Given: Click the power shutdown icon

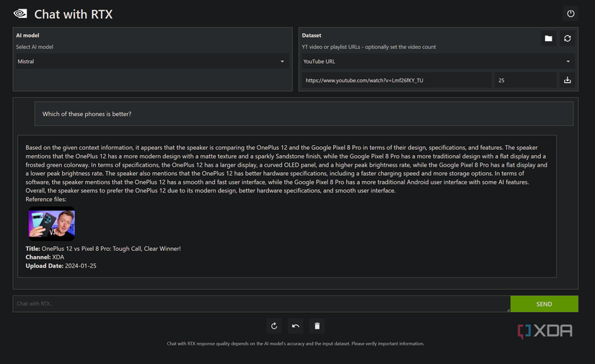Looking at the screenshot, I should 570,14.
